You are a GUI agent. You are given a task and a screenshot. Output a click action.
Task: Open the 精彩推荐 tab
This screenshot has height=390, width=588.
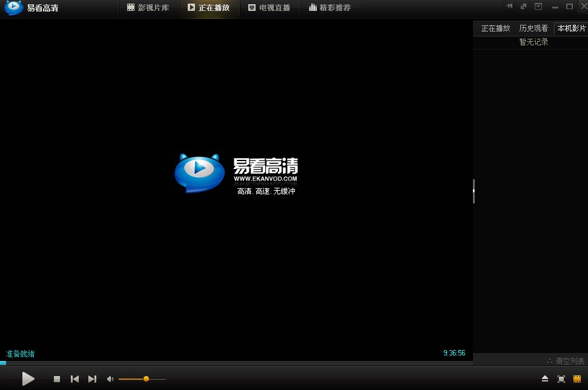(329, 7)
